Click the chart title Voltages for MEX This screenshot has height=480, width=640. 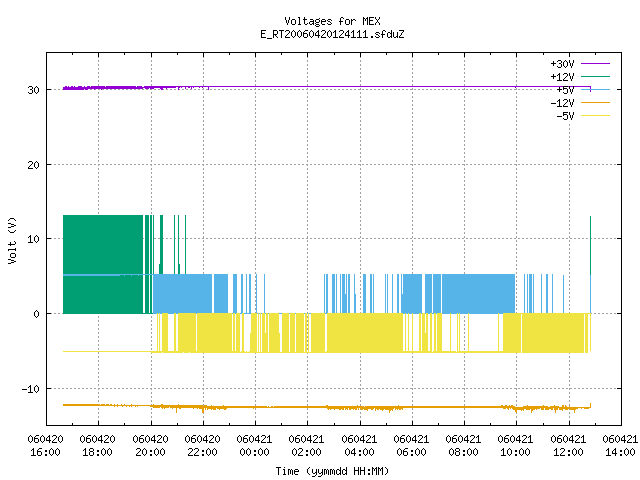click(x=332, y=21)
